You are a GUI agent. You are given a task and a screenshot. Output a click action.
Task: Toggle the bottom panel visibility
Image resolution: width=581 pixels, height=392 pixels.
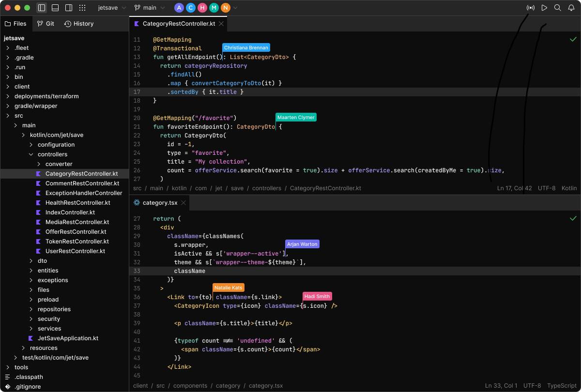[x=55, y=8]
